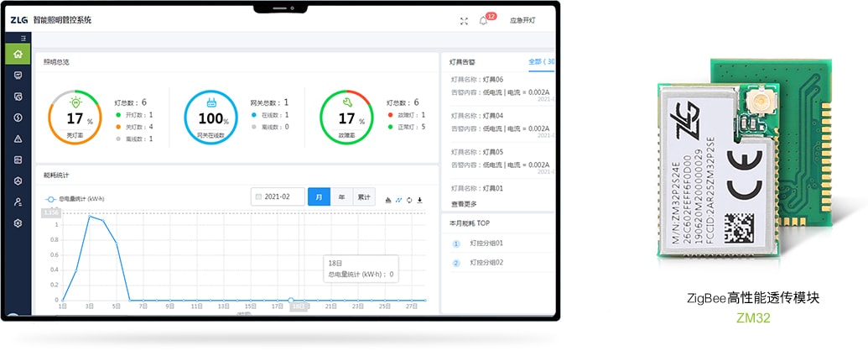Switch chart to line chart icon

click(398, 200)
